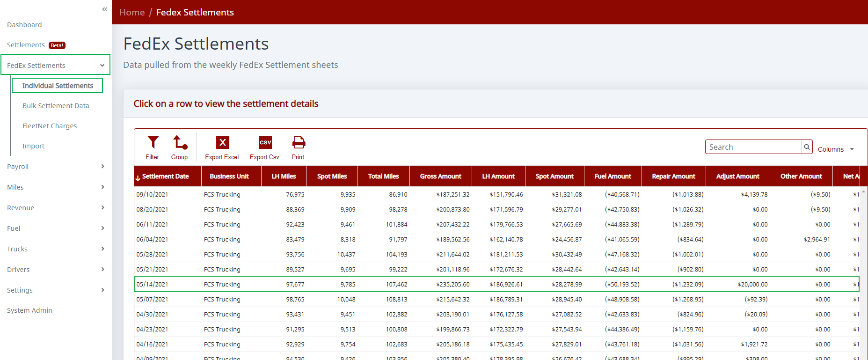Sort by Total Miles column

[x=384, y=176]
